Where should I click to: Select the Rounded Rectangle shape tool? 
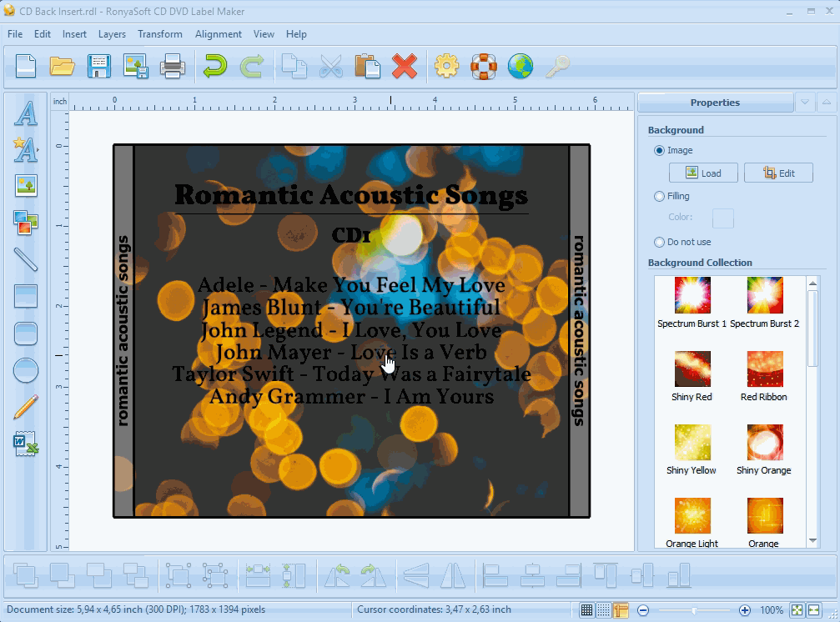coord(26,334)
